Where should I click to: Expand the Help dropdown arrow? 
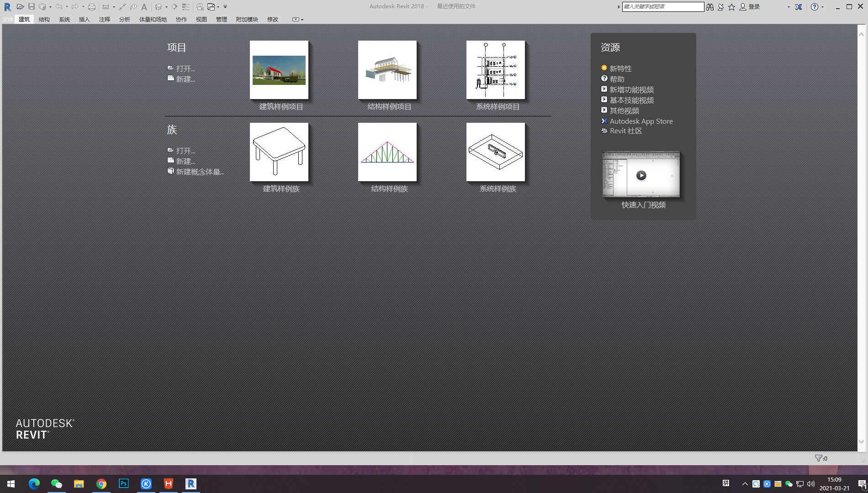(823, 7)
